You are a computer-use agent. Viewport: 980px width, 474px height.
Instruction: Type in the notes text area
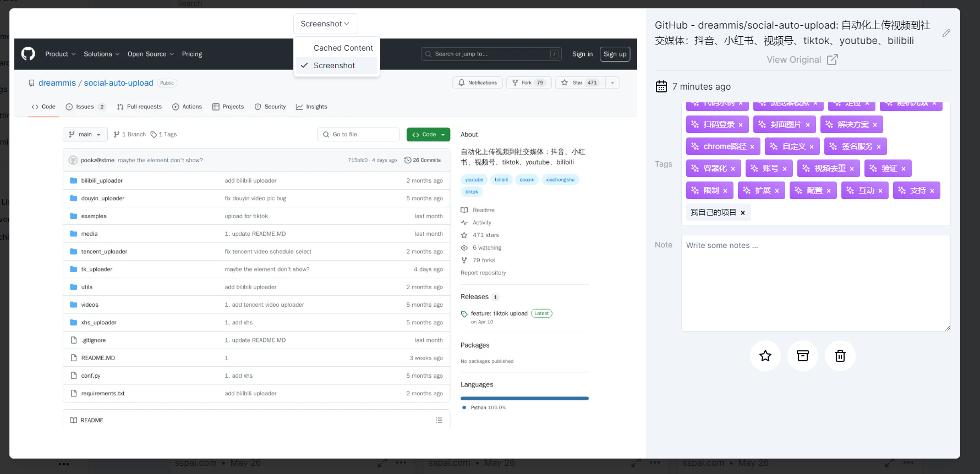click(815, 283)
